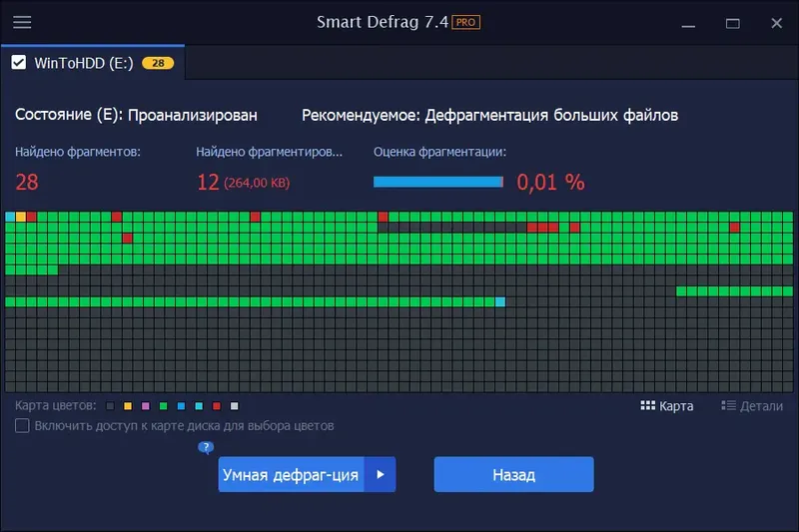Click the white legend color swatch

(235, 406)
